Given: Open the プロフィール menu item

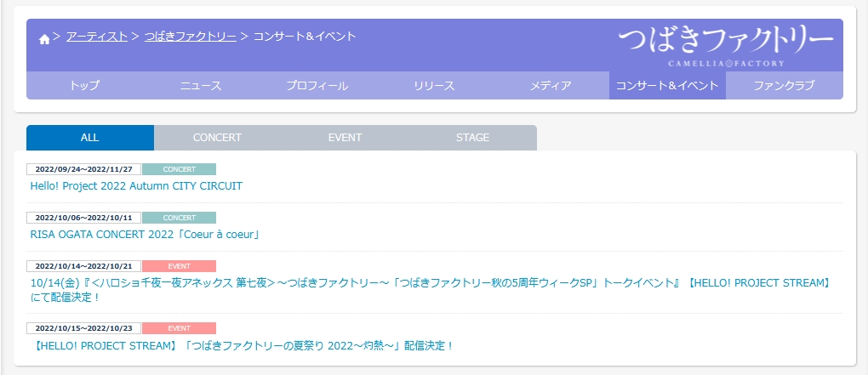Looking at the screenshot, I should click(x=317, y=86).
